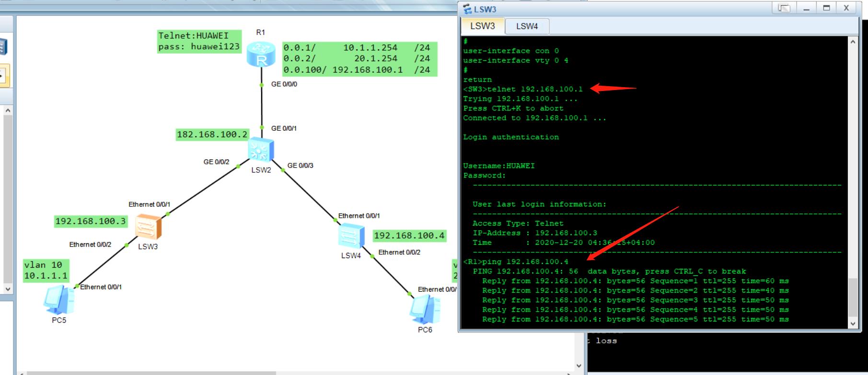The image size is (868, 375).
Task: Click the 'Trying 192.168.100.1 ...' line
Action: pyautogui.click(x=521, y=99)
